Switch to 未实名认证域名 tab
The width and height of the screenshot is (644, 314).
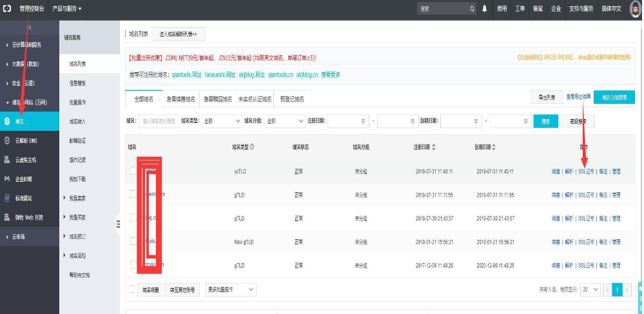point(255,99)
